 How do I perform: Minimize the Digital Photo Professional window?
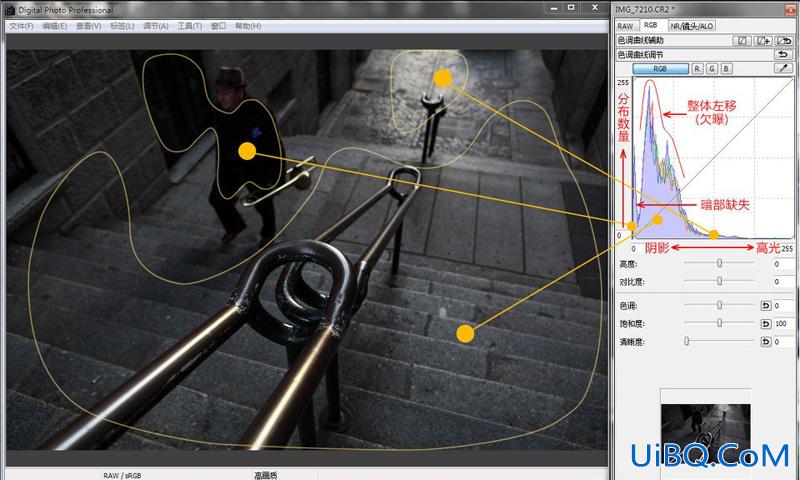[554, 8]
